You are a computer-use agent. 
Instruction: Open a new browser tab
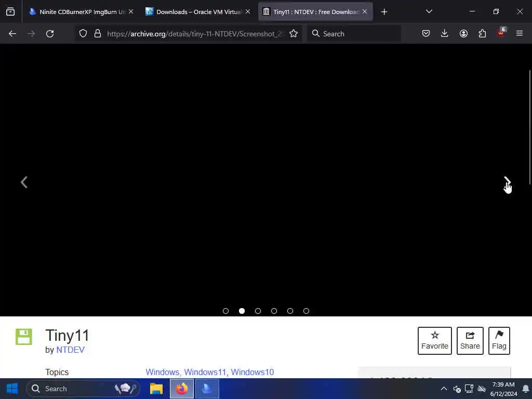point(384,12)
